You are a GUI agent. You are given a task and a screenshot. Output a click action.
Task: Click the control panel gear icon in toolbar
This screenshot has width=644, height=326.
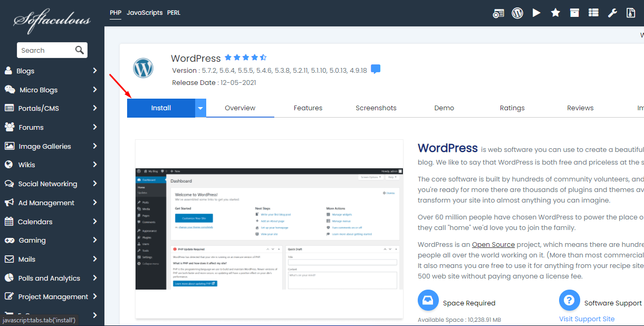[x=498, y=13]
